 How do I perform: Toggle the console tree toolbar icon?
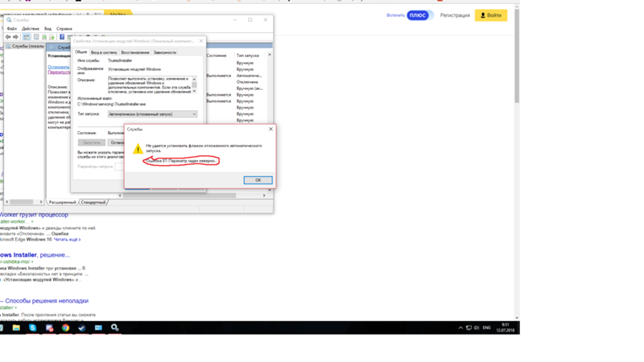coord(27,37)
